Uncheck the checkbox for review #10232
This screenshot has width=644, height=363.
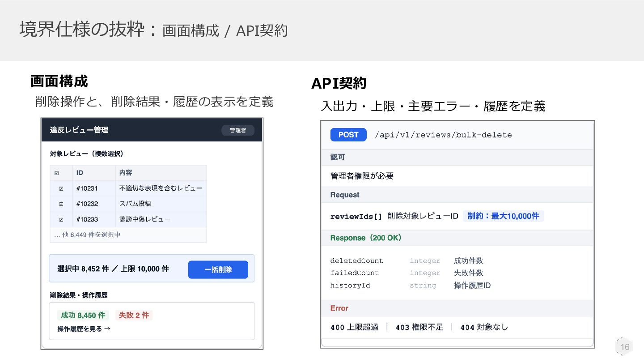click(x=61, y=204)
